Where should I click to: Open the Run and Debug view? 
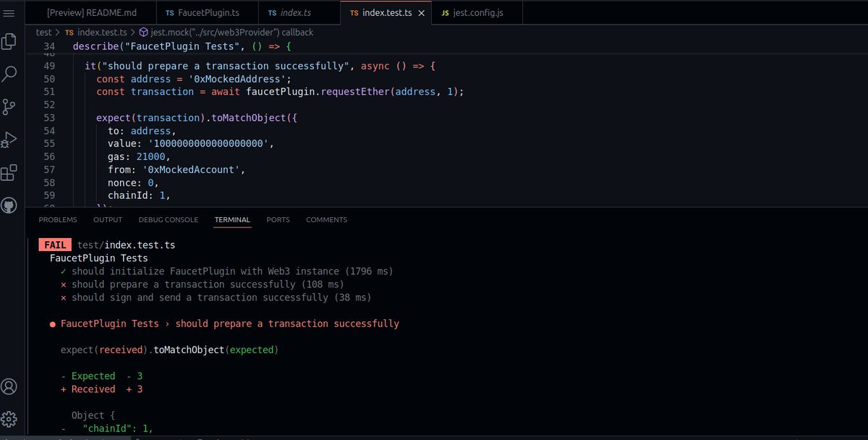pyautogui.click(x=9, y=140)
